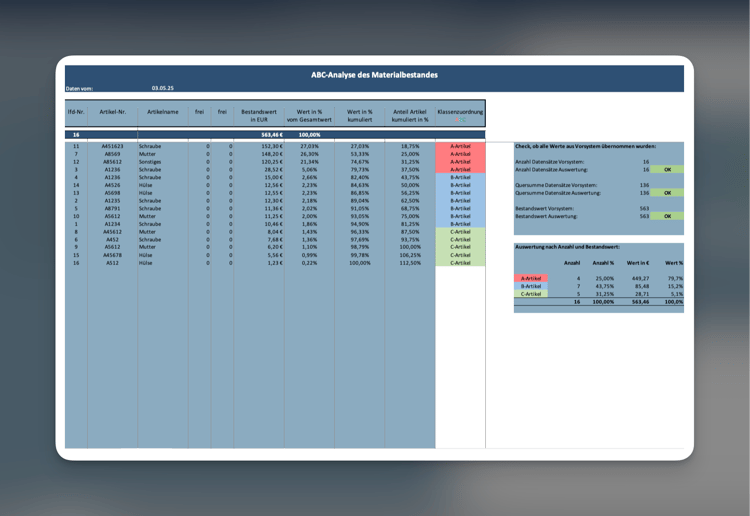Click the 'Daten vom:' label
Image resolution: width=750 pixels, height=516 pixels.
click(x=79, y=88)
